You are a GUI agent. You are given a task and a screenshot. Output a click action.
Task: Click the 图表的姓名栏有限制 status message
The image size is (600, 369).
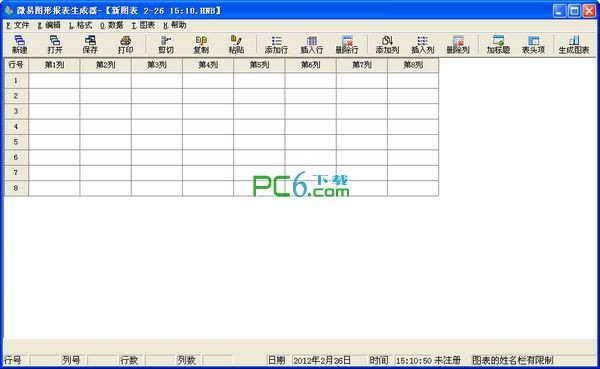coord(512,360)
